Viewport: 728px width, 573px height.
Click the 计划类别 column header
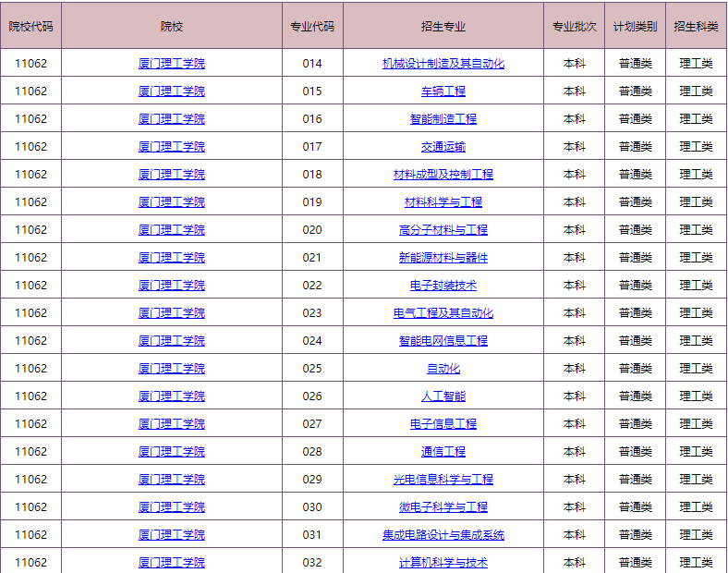point(635,26)
